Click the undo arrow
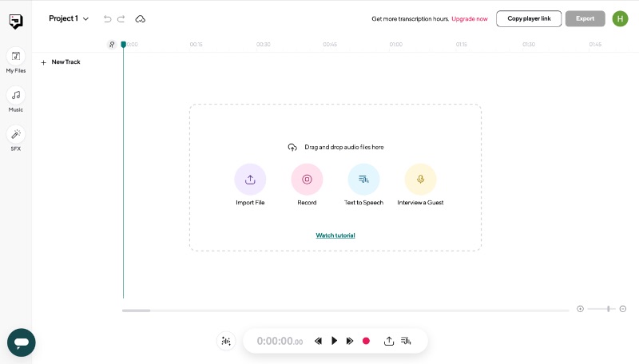The width and height of the screenshot is (639, 364). [107, 18]
